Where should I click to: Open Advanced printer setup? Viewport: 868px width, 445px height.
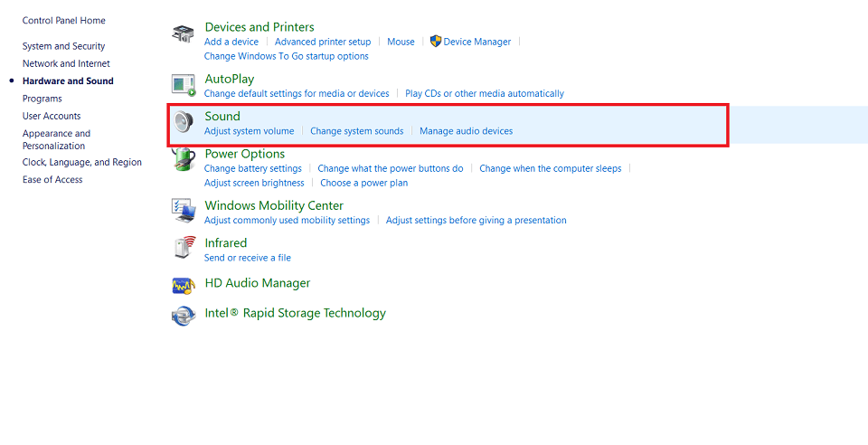323,42
